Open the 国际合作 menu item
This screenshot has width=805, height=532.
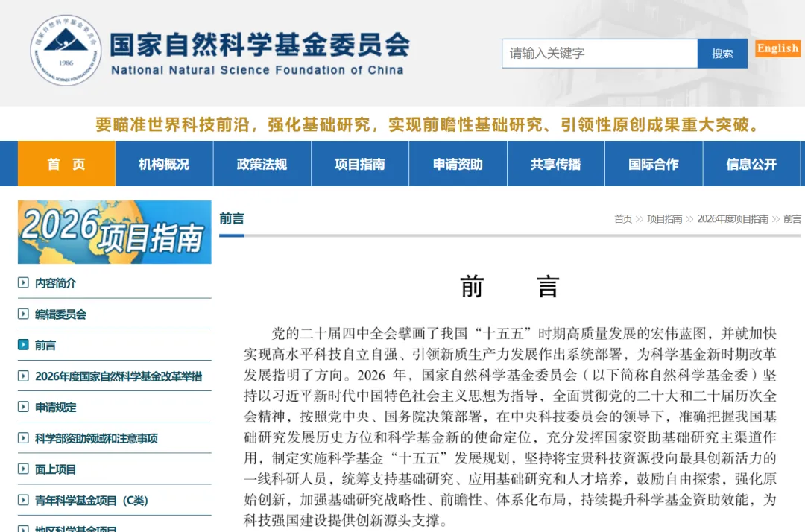(654, 164)
